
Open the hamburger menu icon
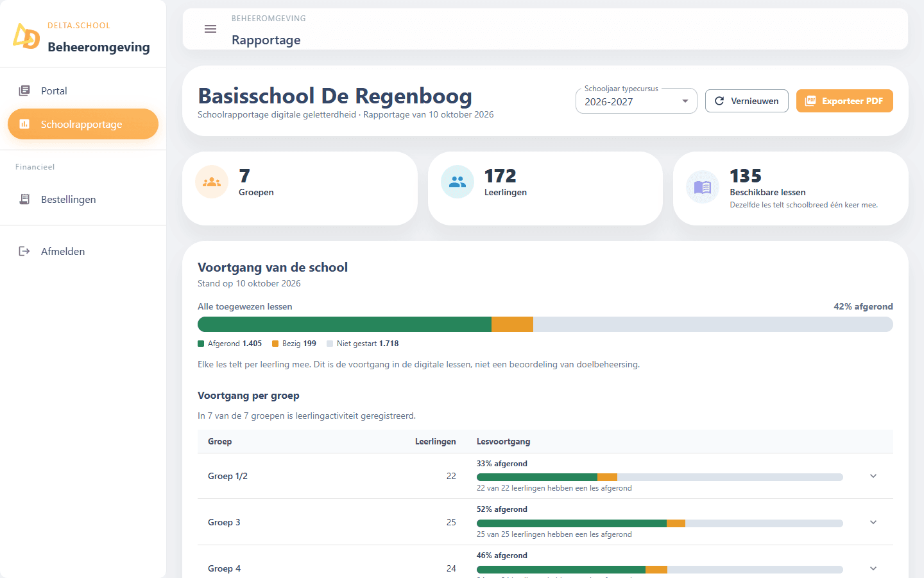tap(210, 29)
